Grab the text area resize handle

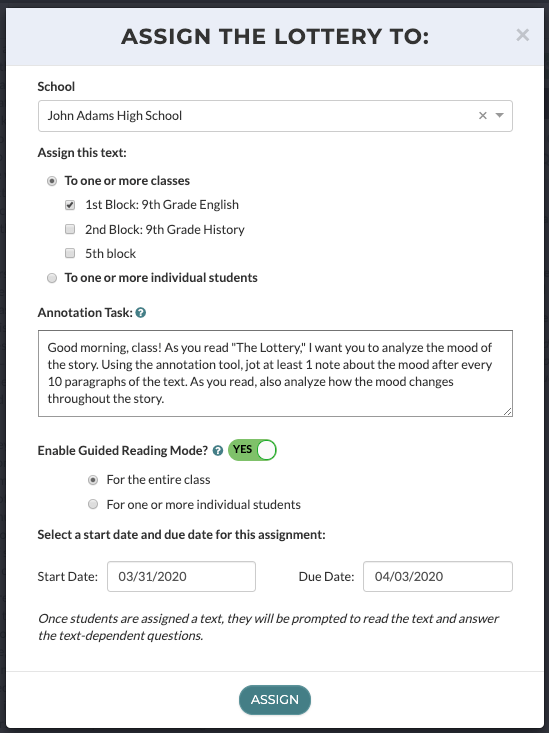pyautogui.click(x=508, y=411)
